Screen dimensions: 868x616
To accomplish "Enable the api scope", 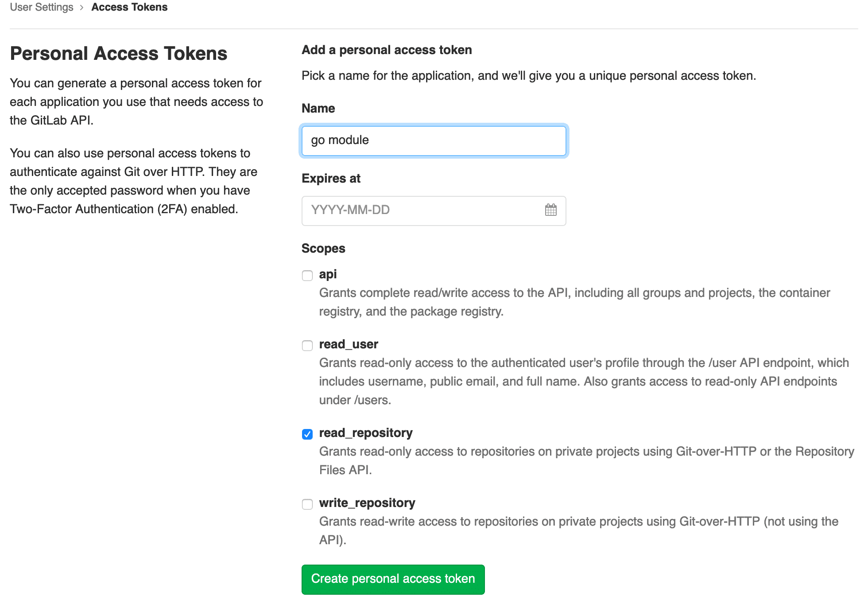I will pos(307,275).
